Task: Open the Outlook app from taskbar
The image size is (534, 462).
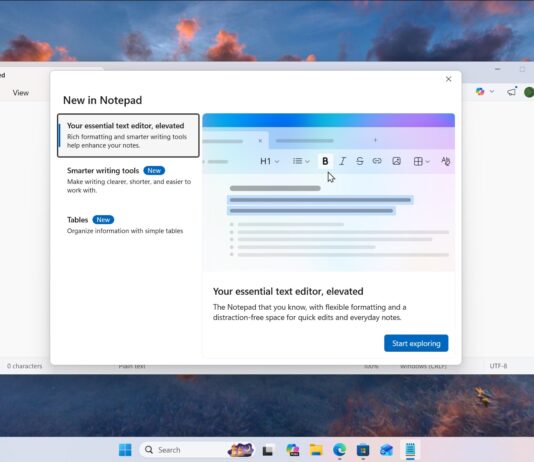Action: tap(387, 450)
